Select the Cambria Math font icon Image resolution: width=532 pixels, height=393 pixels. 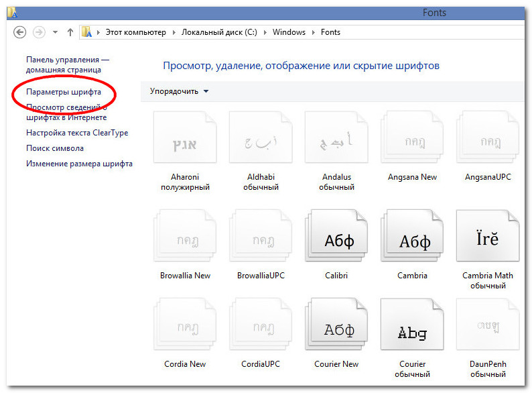point(488,235)
